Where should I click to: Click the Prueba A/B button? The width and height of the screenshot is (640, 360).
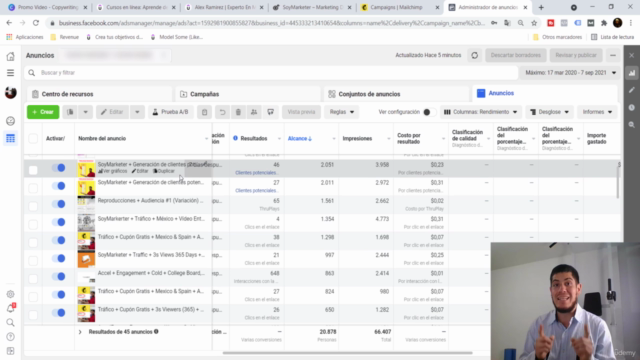(170, 112)
